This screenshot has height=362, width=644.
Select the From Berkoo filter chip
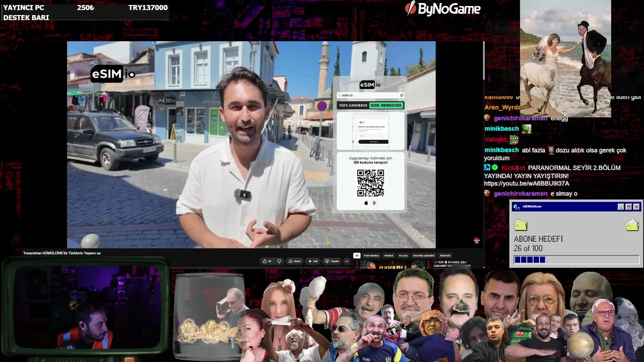pos(371,255)
